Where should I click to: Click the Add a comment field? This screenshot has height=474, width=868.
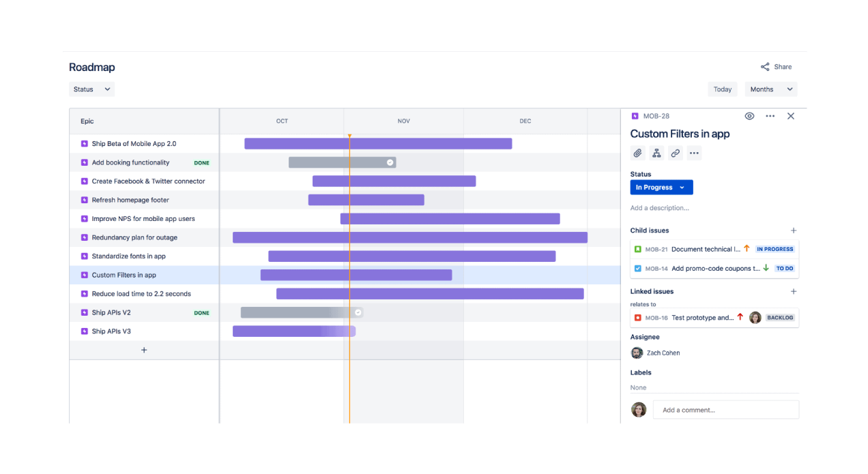click(725, 409)
